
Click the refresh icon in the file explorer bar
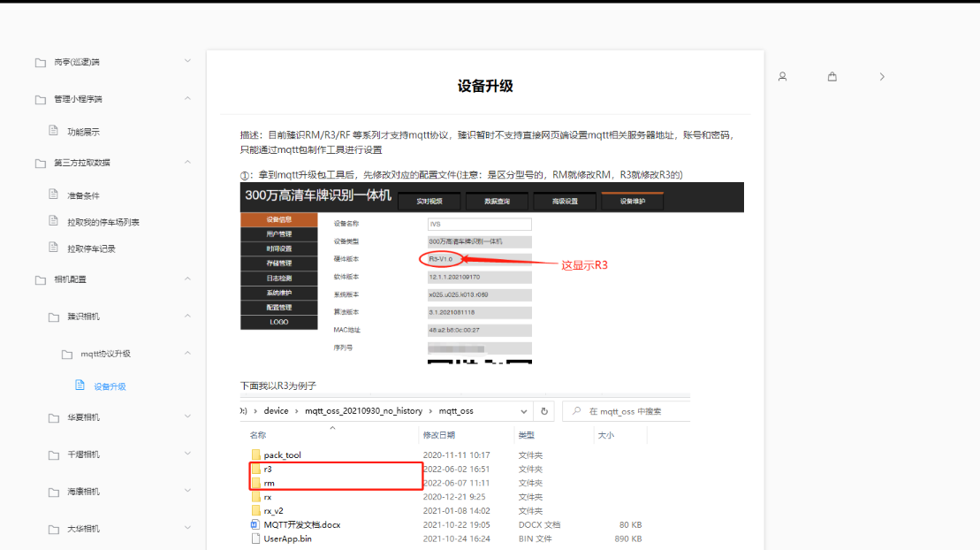pos(544,411)
